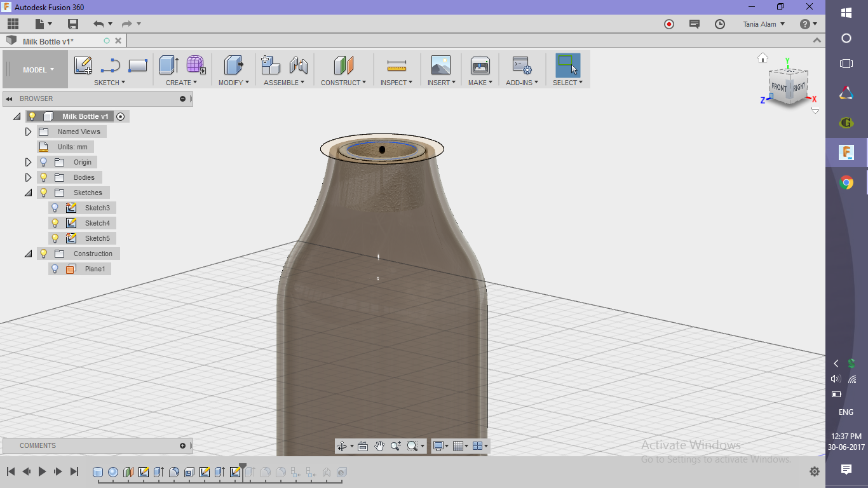Toggle visibility bulb of Plane1
868x488 pixels.
coord(55,269)
